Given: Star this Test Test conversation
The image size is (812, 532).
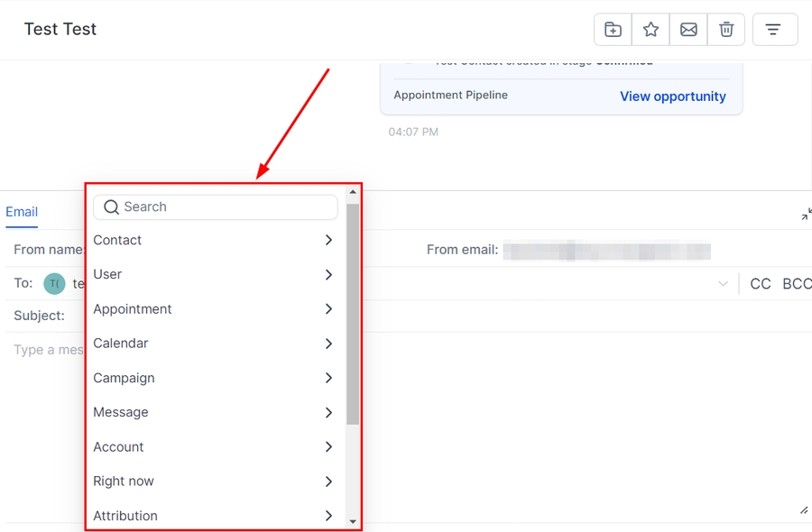Looking at the screenshot, I should pos(651,30).
